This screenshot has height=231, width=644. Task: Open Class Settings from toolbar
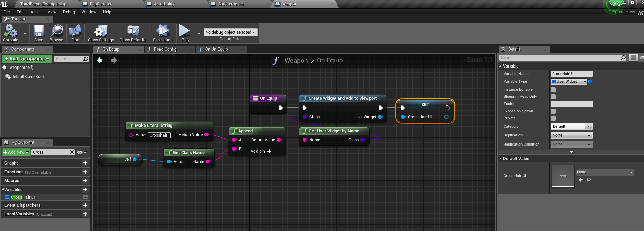[101, 32]
